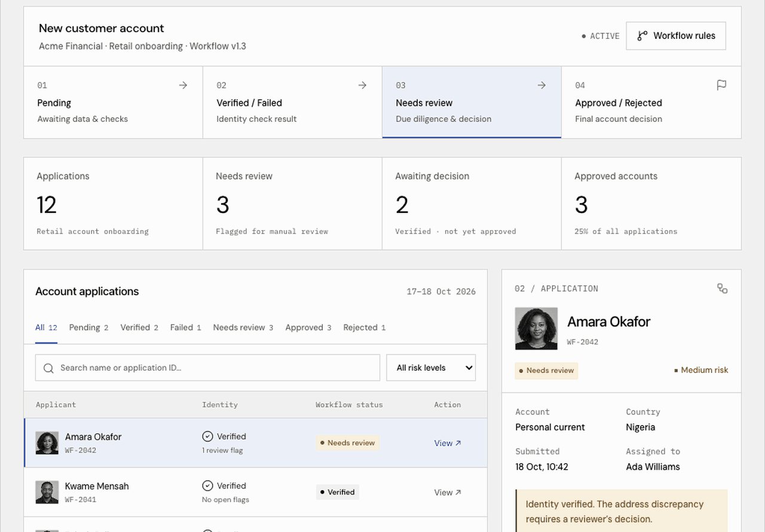Focus the search name or application ID field
The width and height of the screenshot is (765, 532).
coord(207,368)
